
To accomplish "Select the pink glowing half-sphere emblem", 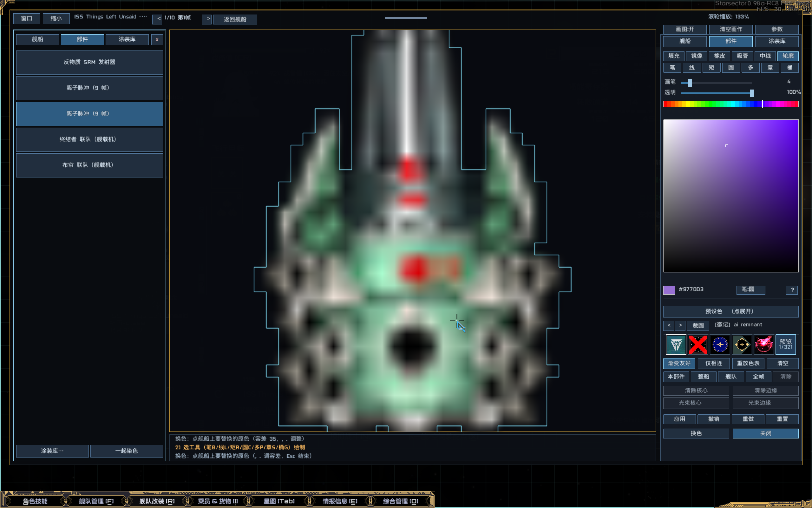I will click(763, 344).
